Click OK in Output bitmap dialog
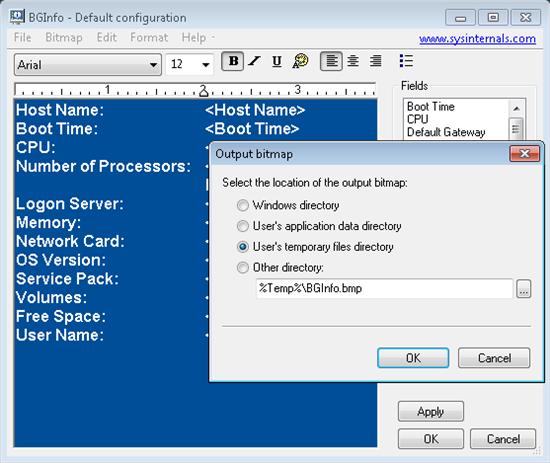 click(x=413, y=358)
